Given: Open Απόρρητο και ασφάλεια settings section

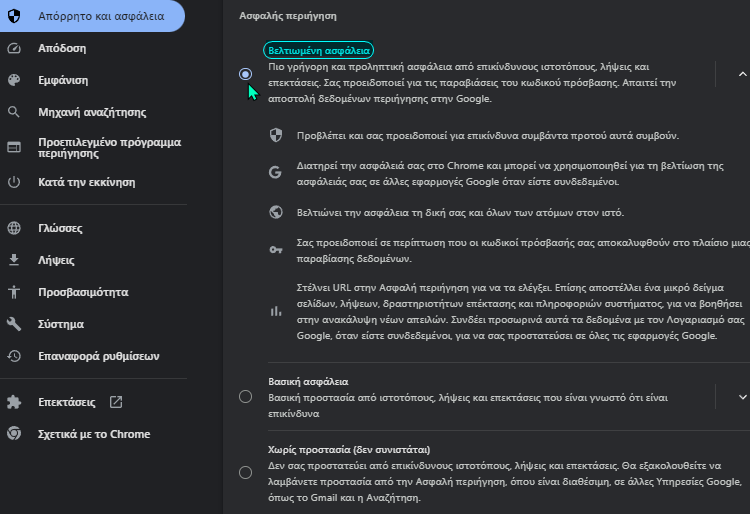Looking at the screenshot, I should pyautogui.click(x=92, y=16).
